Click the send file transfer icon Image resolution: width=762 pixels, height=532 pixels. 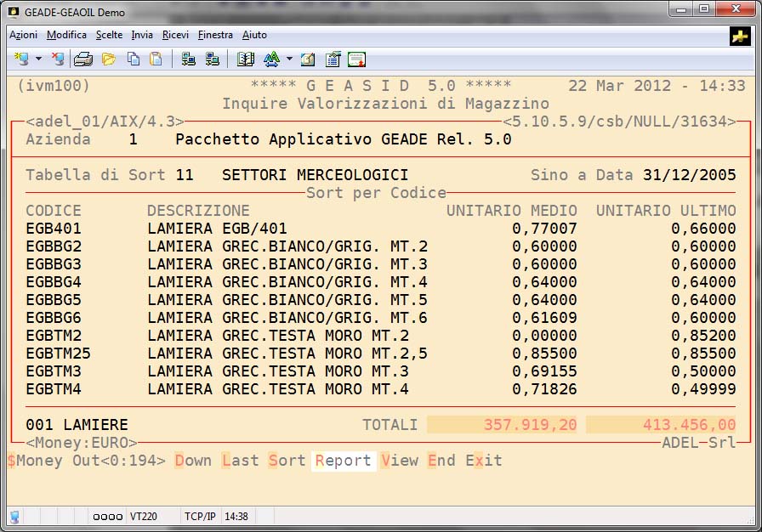pos(189,59)
